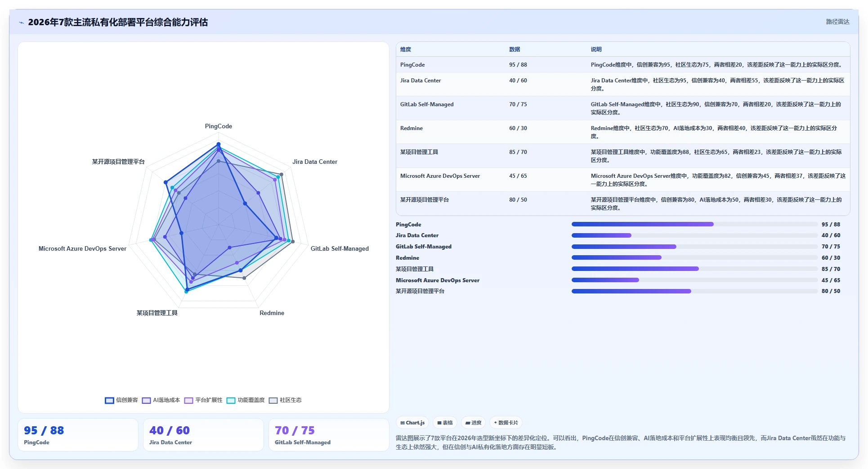This screenshot has height=469, width=868.
Task: Click the 某项目管理工具 radar axis label
Action: click(x=157, y=313)
